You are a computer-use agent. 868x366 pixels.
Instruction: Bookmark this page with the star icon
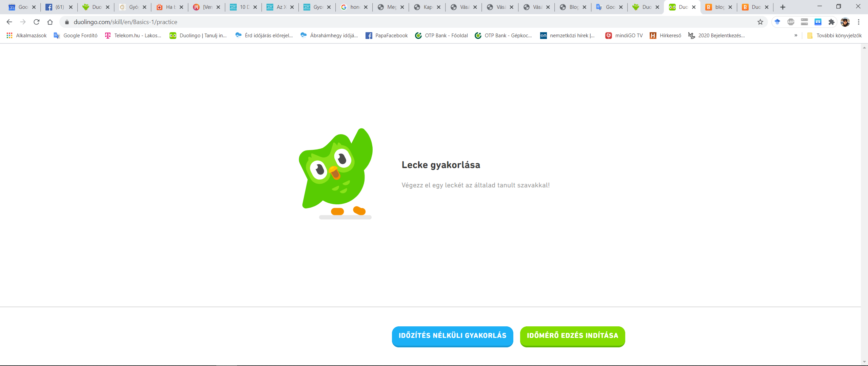pos(760,22)
